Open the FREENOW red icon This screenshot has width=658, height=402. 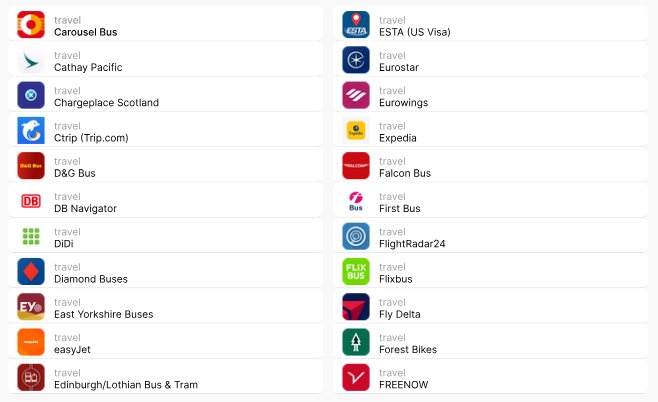click(356, 377)
